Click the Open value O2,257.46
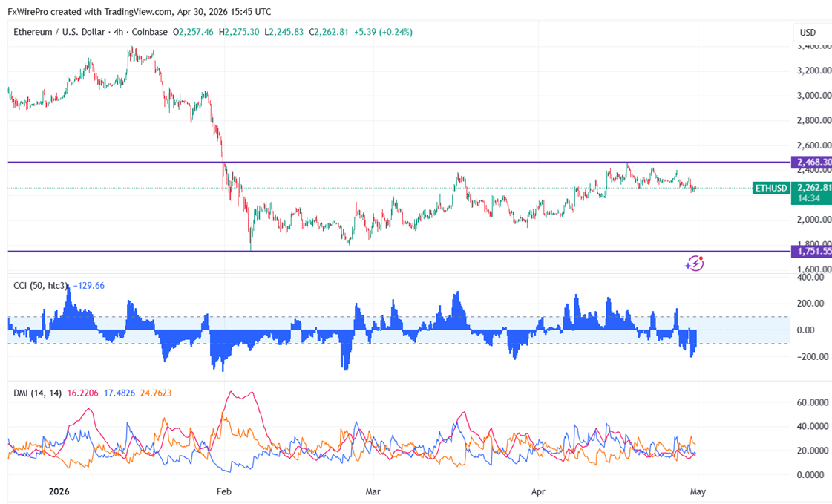The height and width of the screenshot is (504, 832). (x=193, y=33)
